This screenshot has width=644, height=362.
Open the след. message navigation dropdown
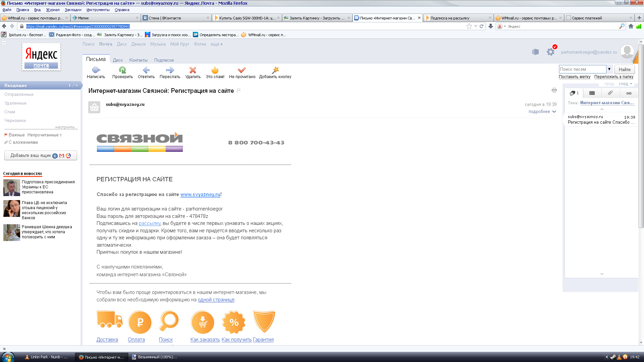tap(625, 84)
